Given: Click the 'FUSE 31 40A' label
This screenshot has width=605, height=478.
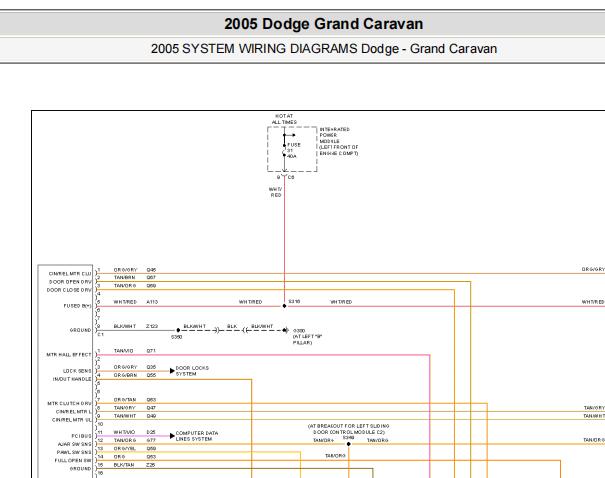Looking at the screenshot, I should click(x=293, y=150).
